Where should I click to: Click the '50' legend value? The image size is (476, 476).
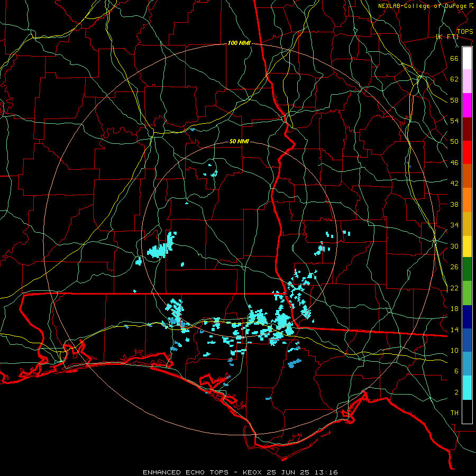coord(454,142)
